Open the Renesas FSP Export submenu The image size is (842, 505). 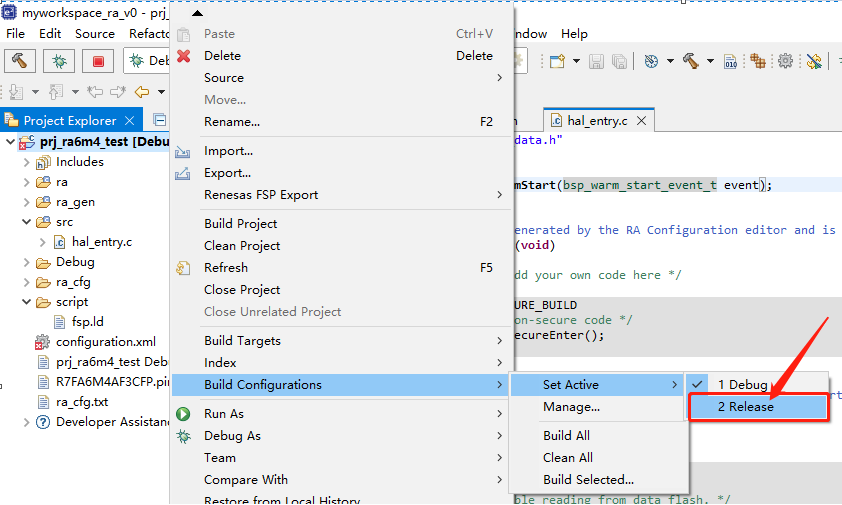tap(261, 195)
